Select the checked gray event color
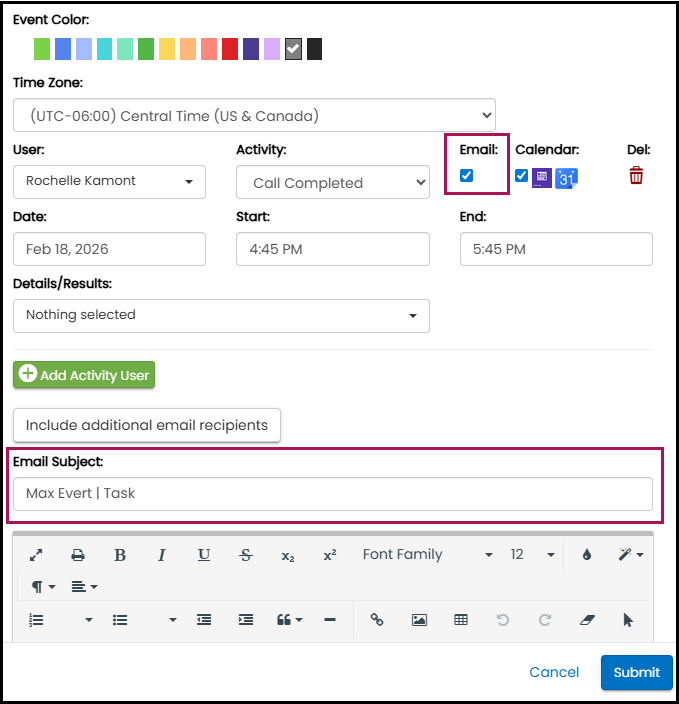The height and width of the screenshot is (704, 679). click(293, 49)
